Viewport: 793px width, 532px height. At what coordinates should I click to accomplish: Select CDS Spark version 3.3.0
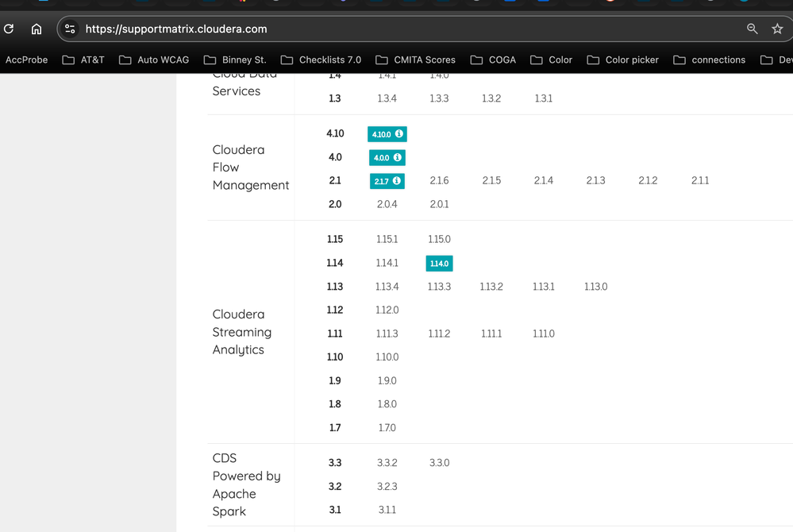(439, 463)
